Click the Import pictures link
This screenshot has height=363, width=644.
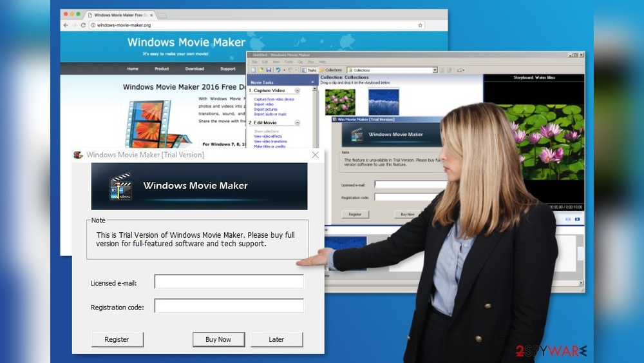(x=266, y=110)
